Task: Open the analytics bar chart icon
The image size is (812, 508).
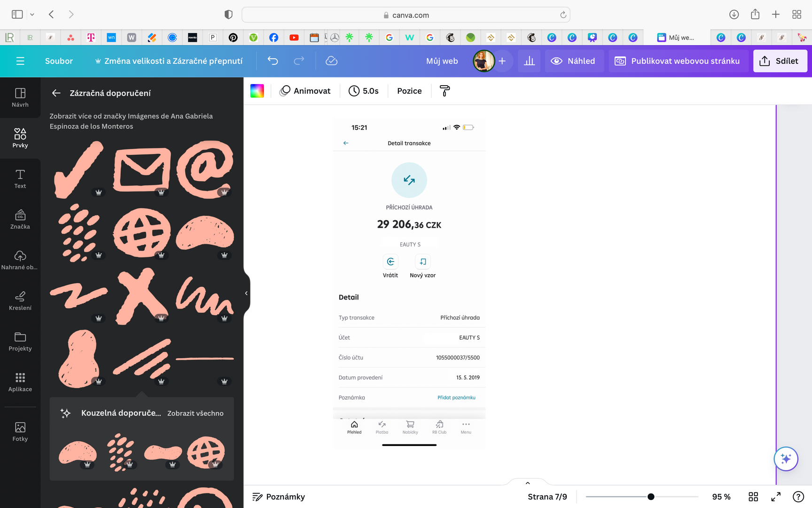Action: click(x=530, y=61)
